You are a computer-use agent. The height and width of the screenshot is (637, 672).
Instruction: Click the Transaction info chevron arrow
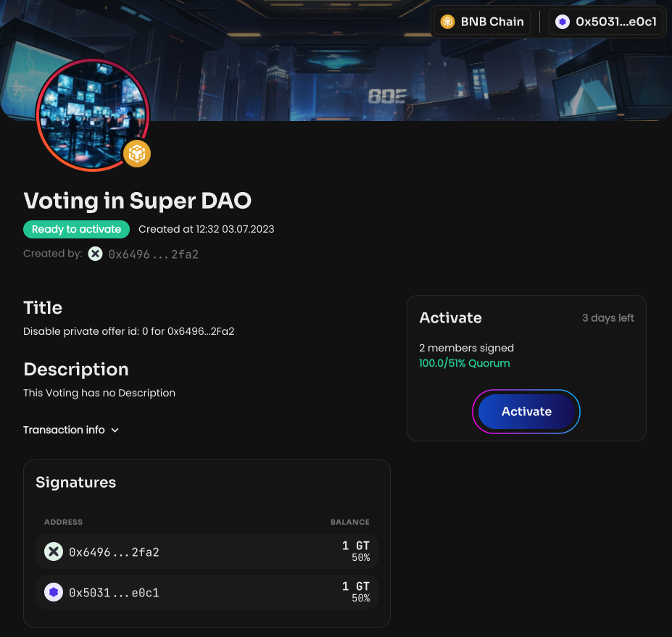point(115,430)
